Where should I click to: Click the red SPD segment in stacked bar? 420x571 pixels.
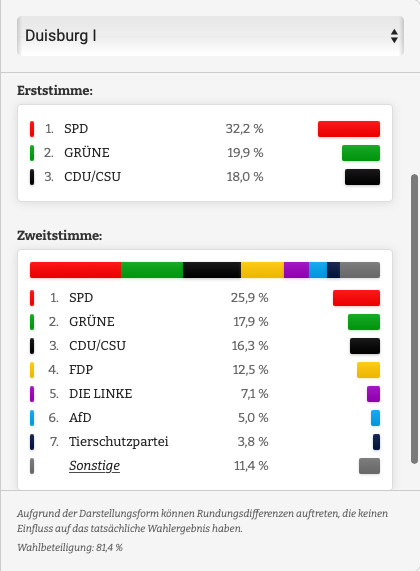pyautogui.click(x=75, y=270)
